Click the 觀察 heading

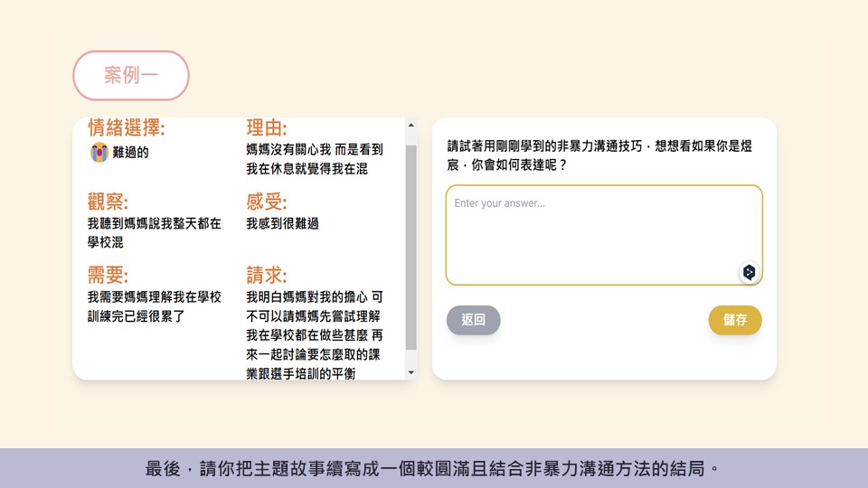click(108, 202)
